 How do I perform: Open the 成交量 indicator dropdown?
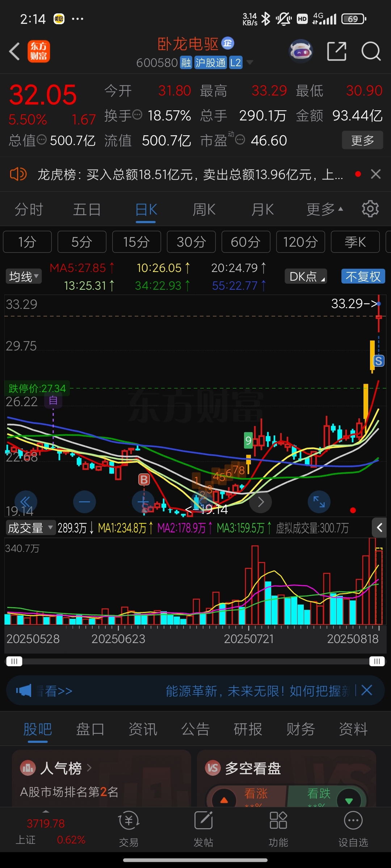30,528
